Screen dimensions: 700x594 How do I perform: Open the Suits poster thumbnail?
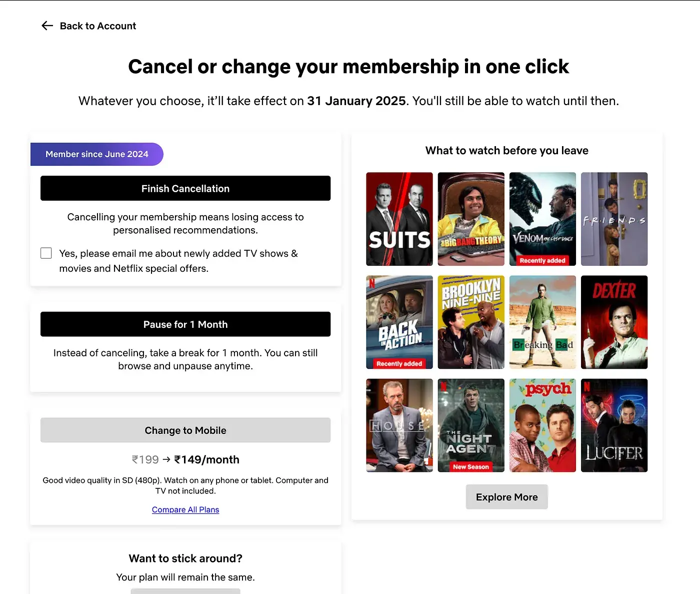tap(399, 219)
